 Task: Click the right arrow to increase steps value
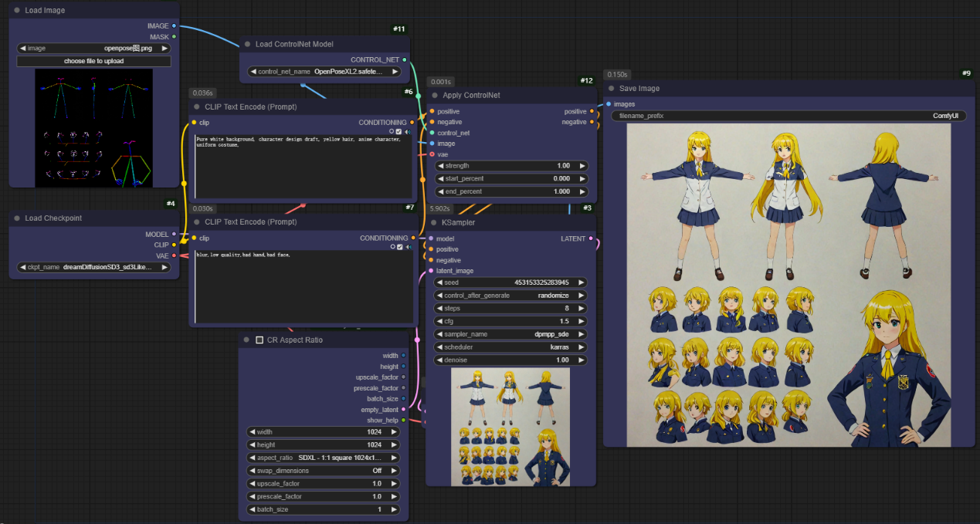581,309
